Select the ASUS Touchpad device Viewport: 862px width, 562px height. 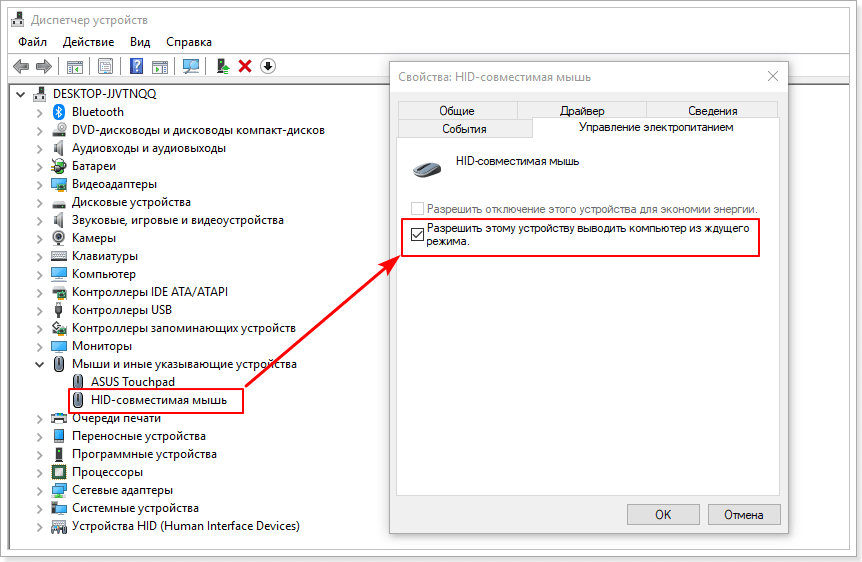click(x=132, y=382)
